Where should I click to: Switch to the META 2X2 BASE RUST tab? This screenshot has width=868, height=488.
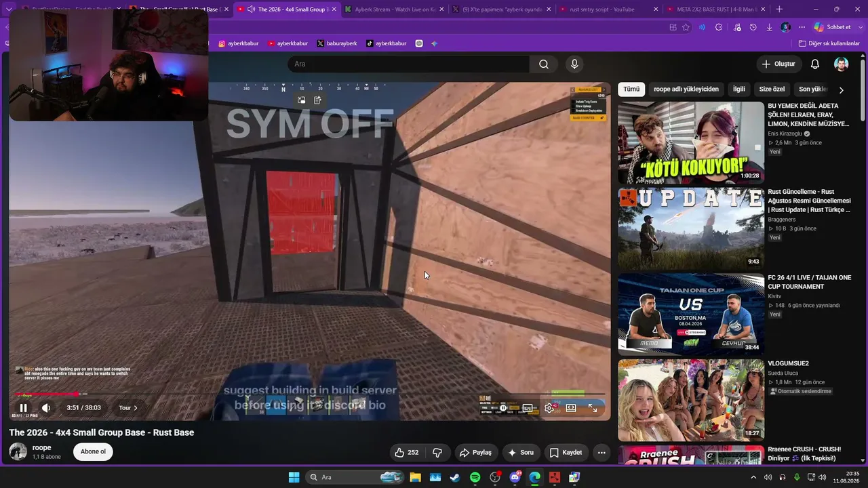(x=717, y=9)
